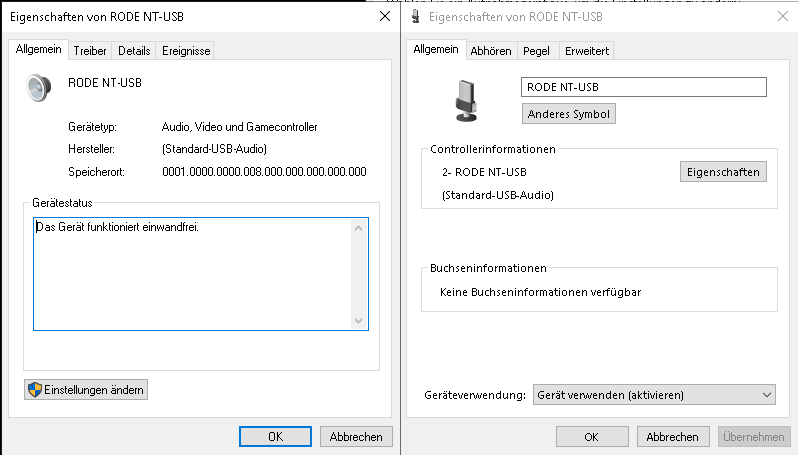Open the Ereignisse tab
The image size is (798, 455).
point(186,51)
